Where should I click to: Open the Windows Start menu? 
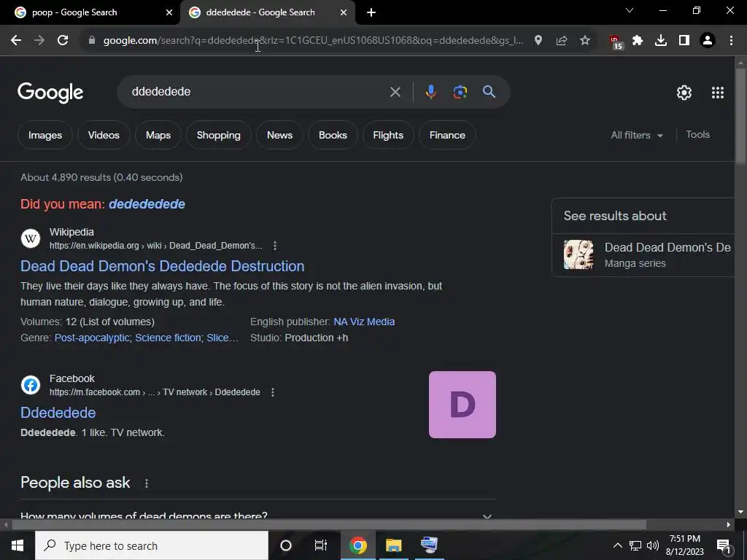[18, 545]
